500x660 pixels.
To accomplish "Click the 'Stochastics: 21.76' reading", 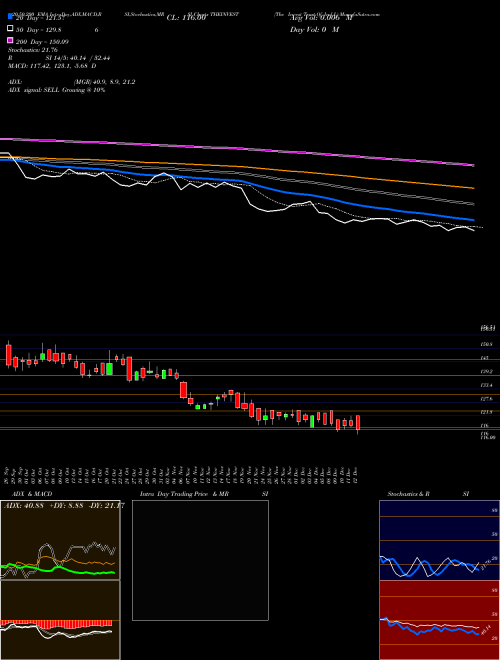I will coord(33,50).
